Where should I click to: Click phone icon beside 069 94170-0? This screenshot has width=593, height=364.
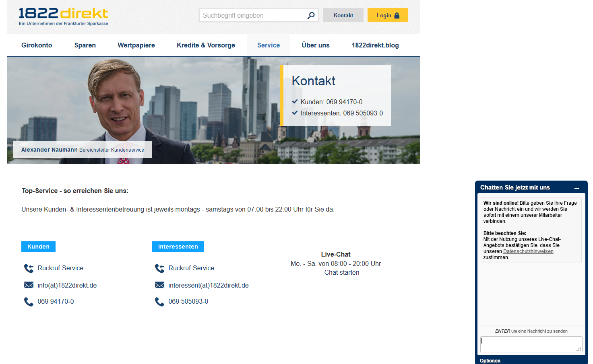(29, 302)
